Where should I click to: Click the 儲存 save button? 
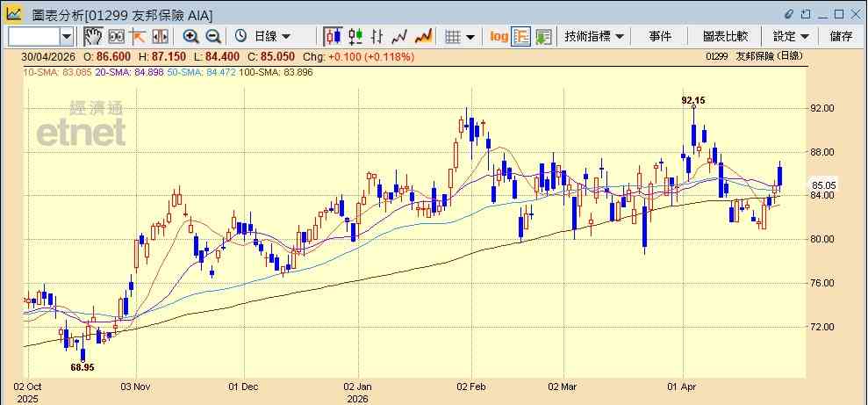pos(842,37)
